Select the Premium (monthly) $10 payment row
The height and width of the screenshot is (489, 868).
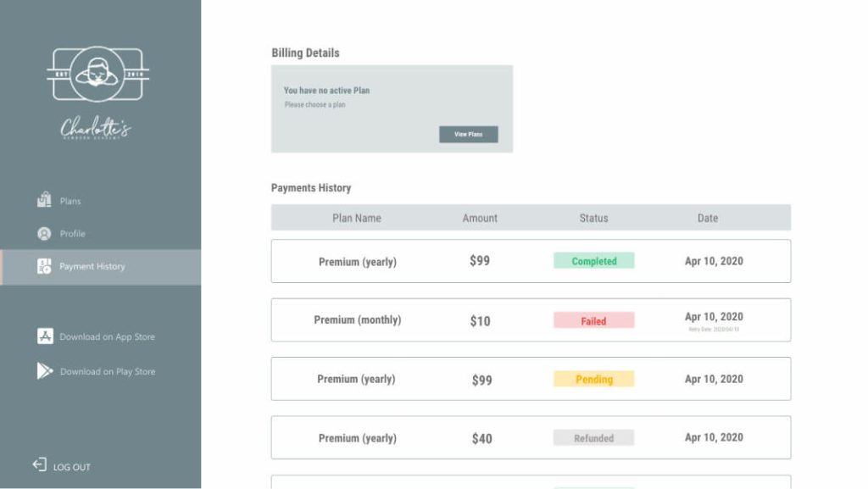531,320
